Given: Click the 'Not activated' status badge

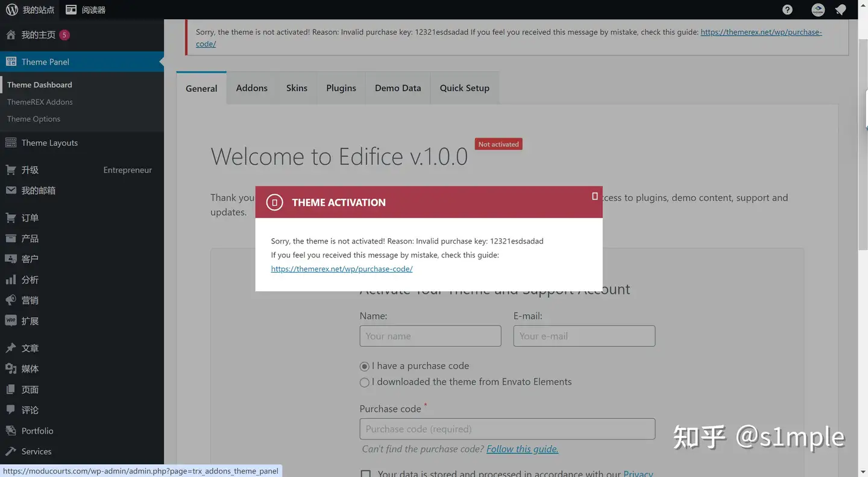Looking at the screenshot, I should coord(498,144).
